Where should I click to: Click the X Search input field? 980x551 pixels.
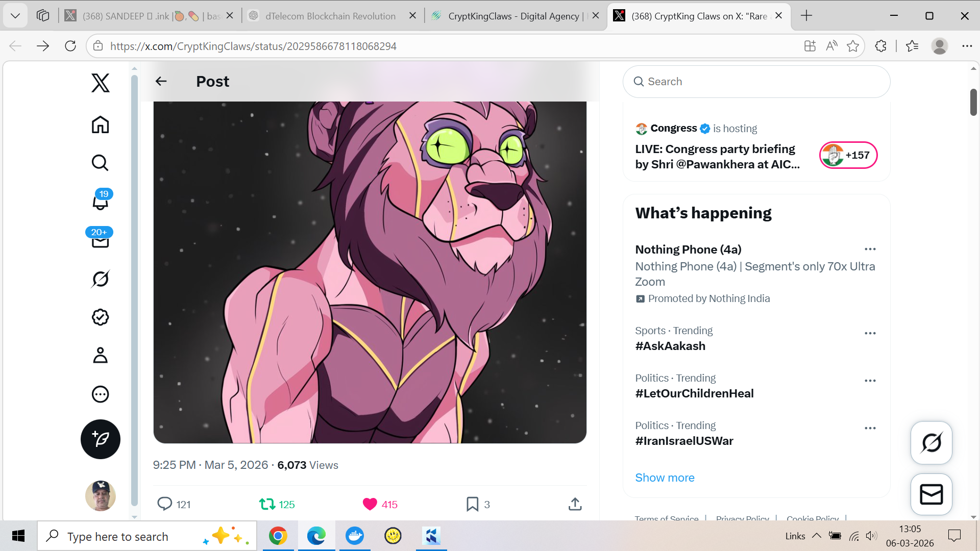pos(756,82)
